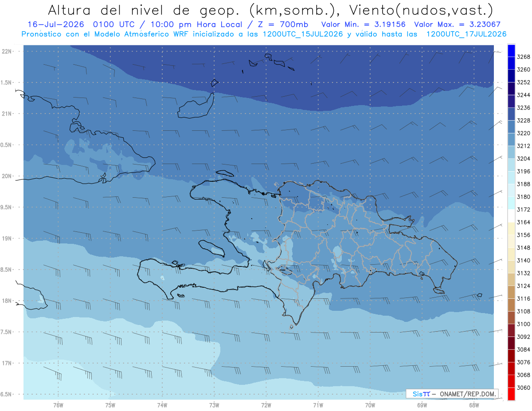Screen dimensions: 532x411
Task: Click the '70W' longitude label
Action: (x=370, y=405)
